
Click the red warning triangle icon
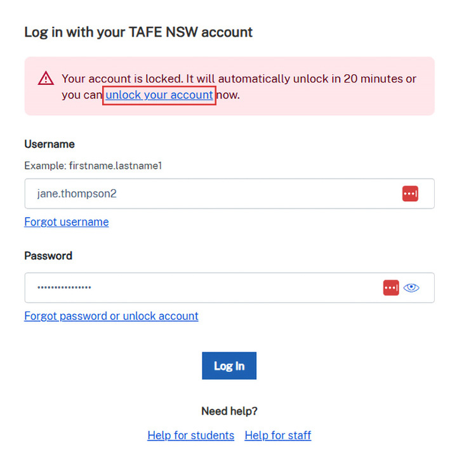point(46,79)
